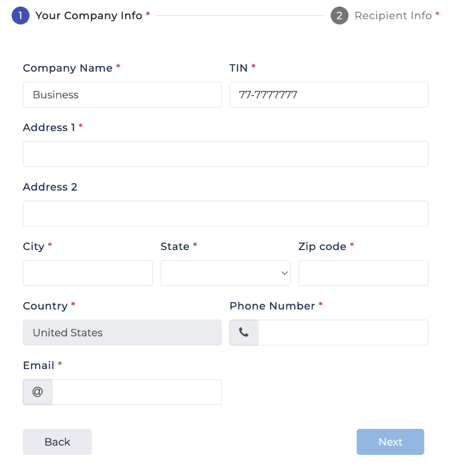Click the Email input field
Screen dimensions: 461x476
click(137, 392)
